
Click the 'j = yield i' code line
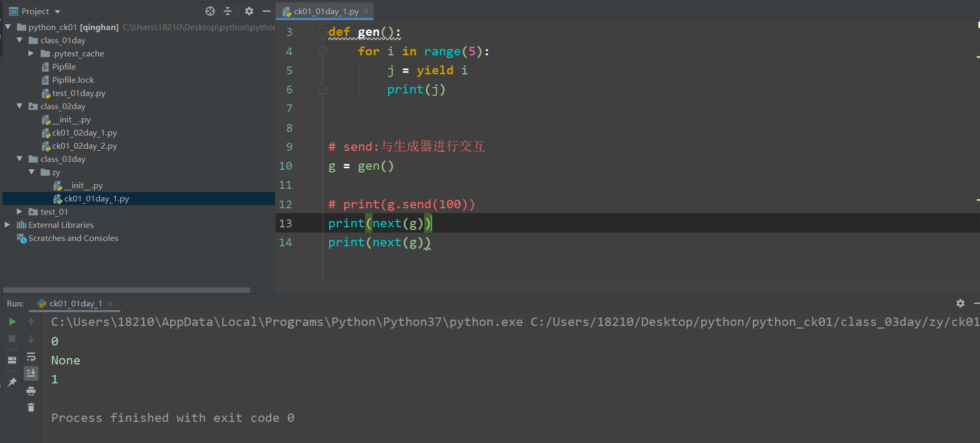coord(427,70)
